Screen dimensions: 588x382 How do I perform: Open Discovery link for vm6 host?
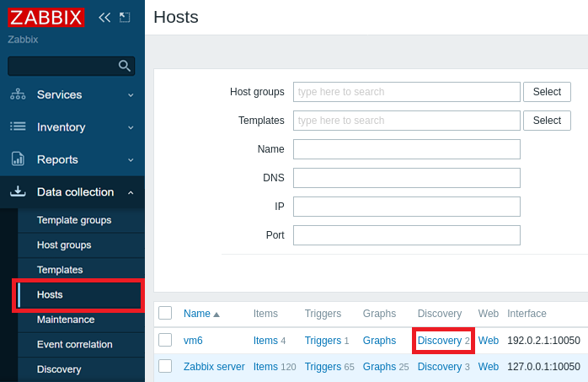point(440,341)
